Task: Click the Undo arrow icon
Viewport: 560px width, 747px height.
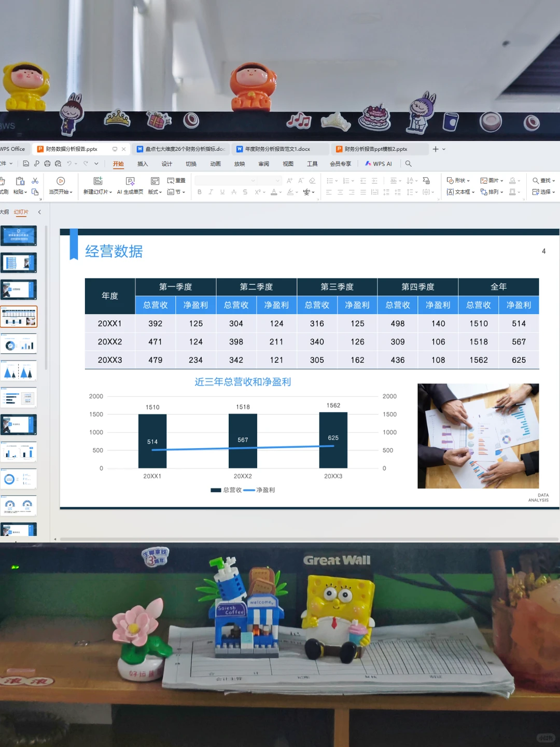Action: click(x=69, y=163)
